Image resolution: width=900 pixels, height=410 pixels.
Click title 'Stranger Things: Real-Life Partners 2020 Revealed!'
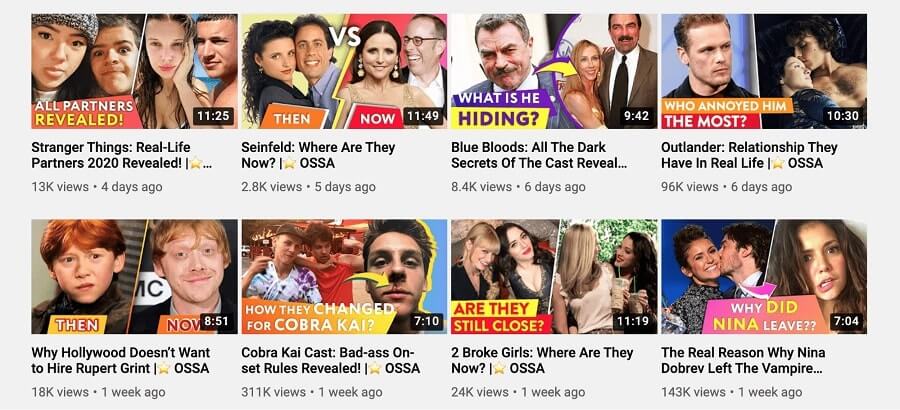121,155
